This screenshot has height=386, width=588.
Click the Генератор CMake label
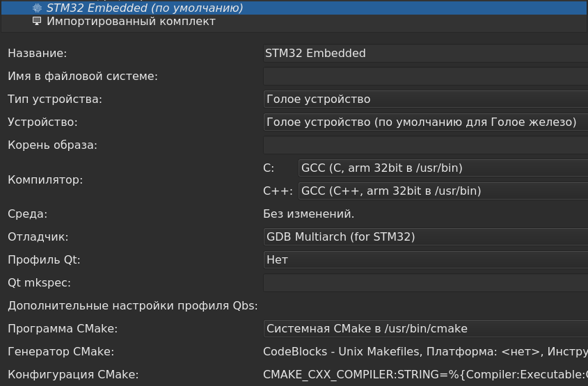pyautogui.click(x=61, y=351)
